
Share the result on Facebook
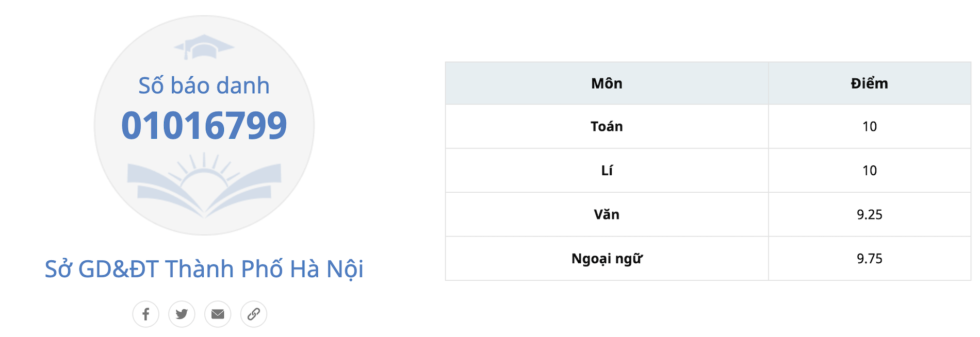click(145, 314)
